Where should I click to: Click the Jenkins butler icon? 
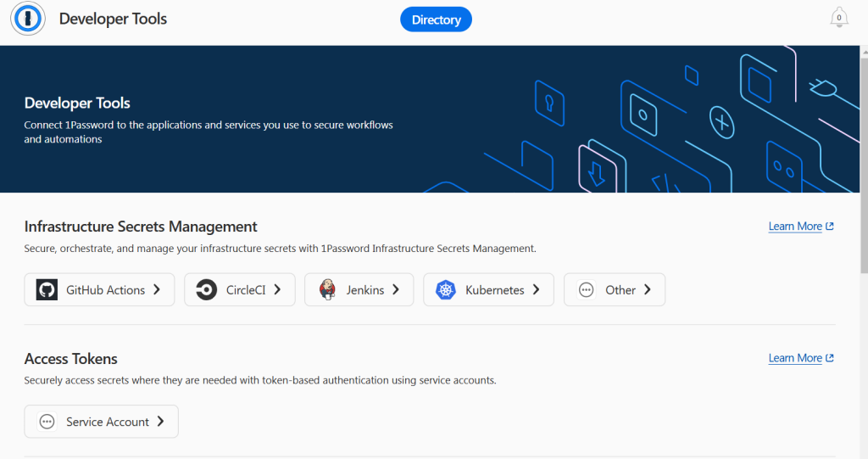[327, 290]
